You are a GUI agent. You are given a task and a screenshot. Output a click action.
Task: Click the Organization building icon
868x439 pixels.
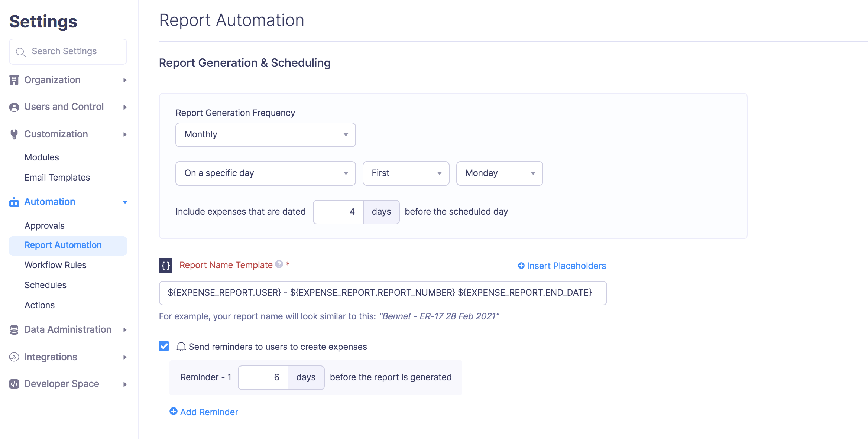(x=14, y=80)
